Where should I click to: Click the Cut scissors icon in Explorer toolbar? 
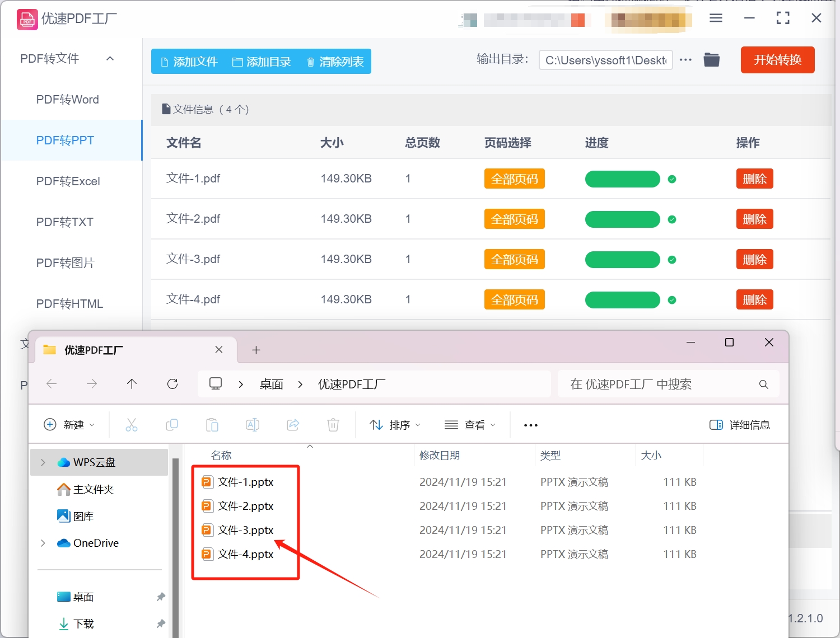(x=132, y=425)
